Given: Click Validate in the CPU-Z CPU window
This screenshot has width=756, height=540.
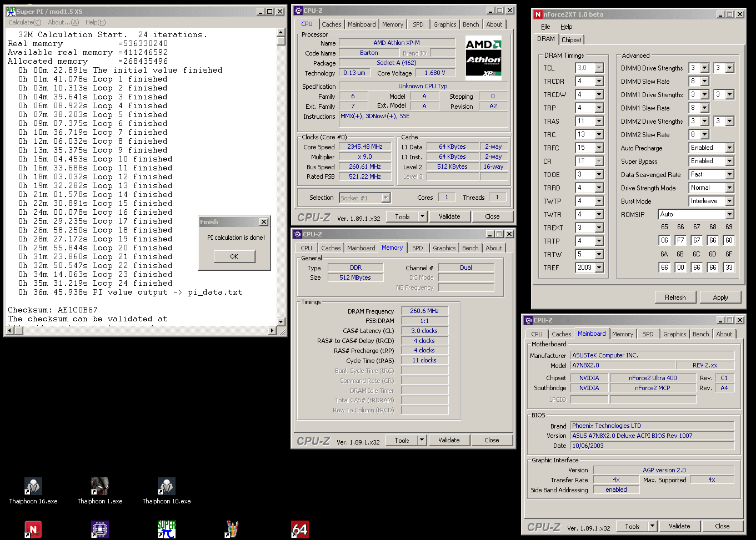Looking at the screenshot, I should [449, 216].
